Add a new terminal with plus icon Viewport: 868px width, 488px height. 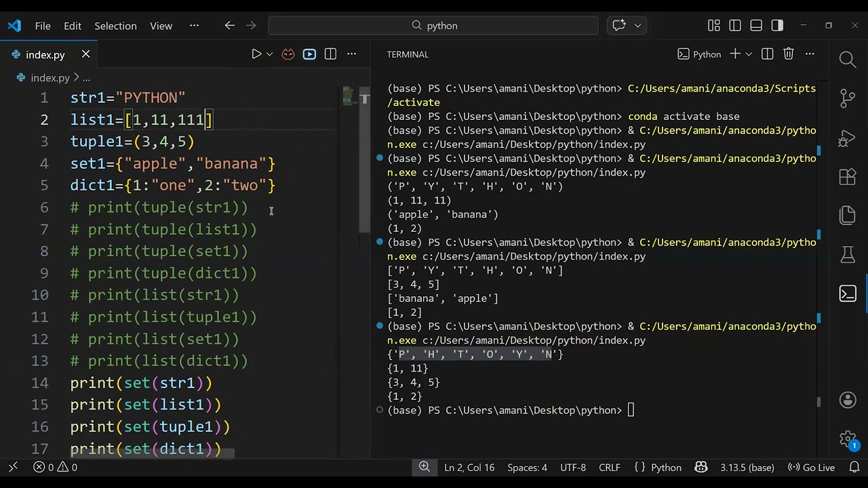pyautogui.click(x=734, y=54)
